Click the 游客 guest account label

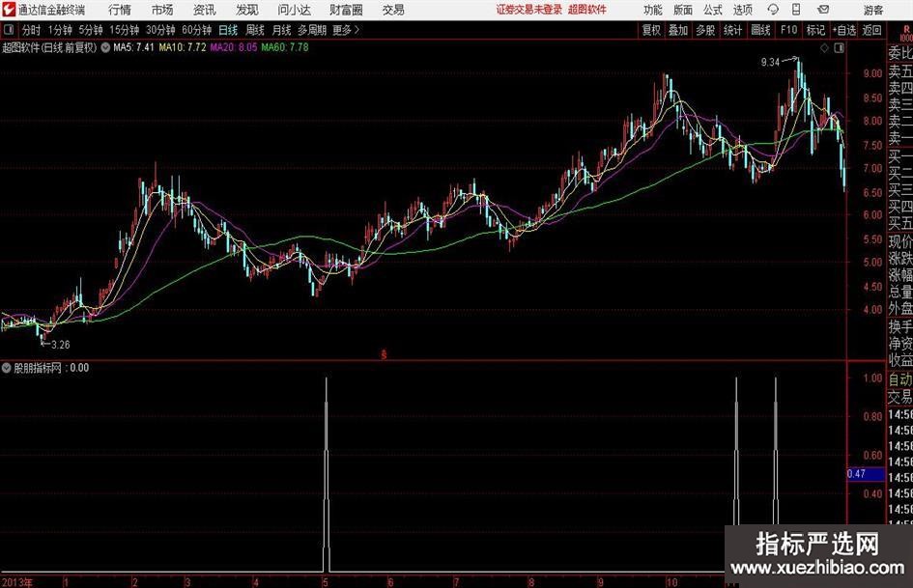(873, 10)
